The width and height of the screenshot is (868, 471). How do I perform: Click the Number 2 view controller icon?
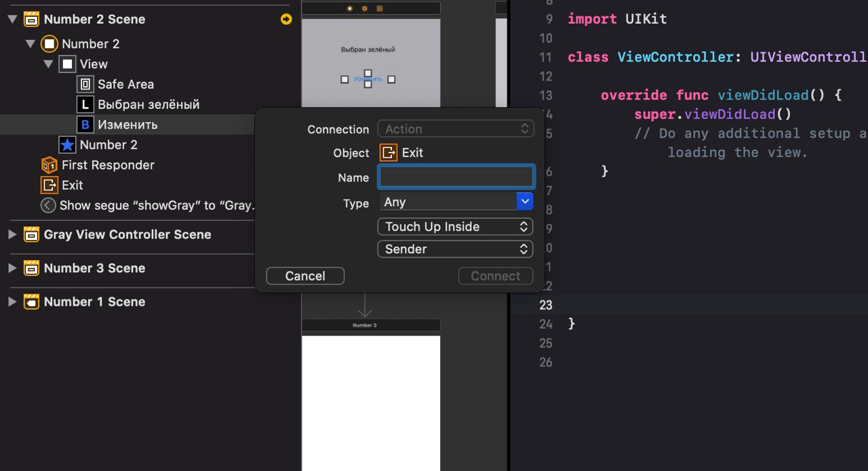pos(49,44)
